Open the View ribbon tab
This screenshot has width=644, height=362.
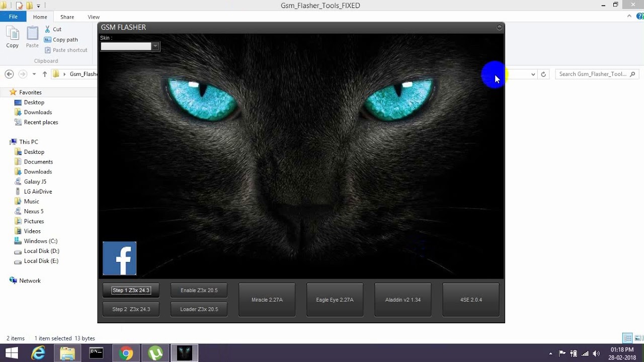[x=93, y=17]
